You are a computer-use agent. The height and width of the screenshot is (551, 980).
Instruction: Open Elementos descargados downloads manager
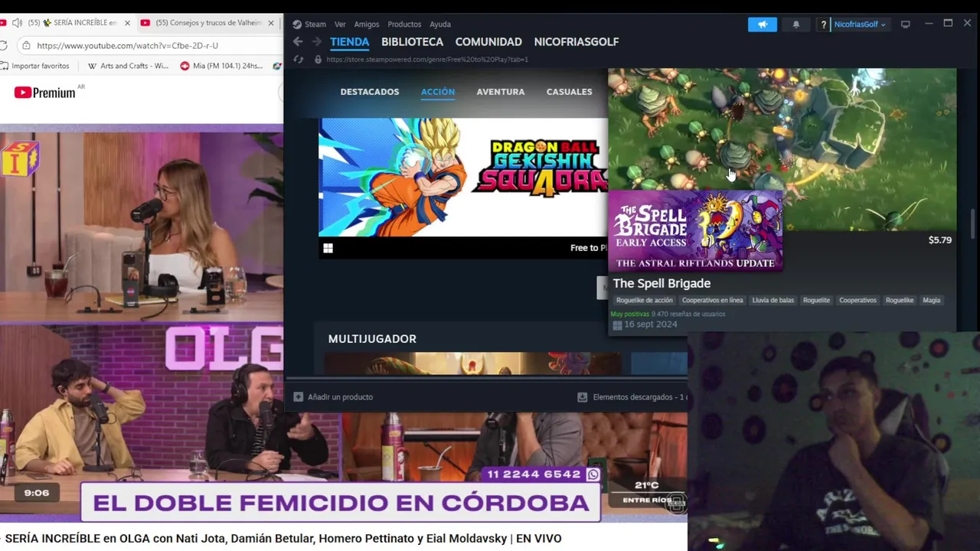click(639, 397)
